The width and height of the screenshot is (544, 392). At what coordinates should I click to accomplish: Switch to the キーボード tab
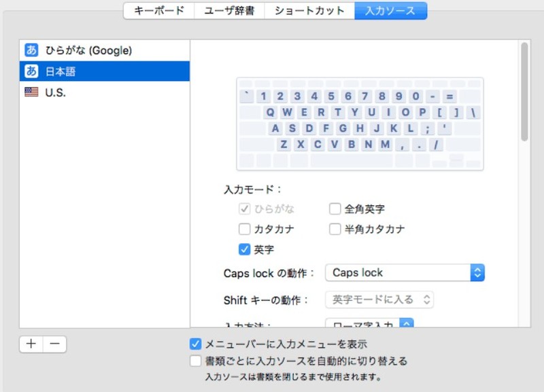click(x=158, y=10)
